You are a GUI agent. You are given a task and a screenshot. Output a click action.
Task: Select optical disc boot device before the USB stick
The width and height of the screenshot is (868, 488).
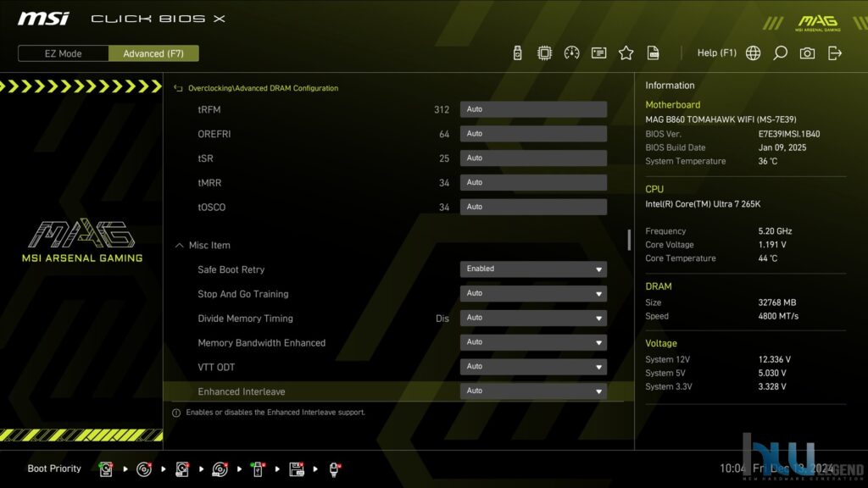tap(220, 469)
